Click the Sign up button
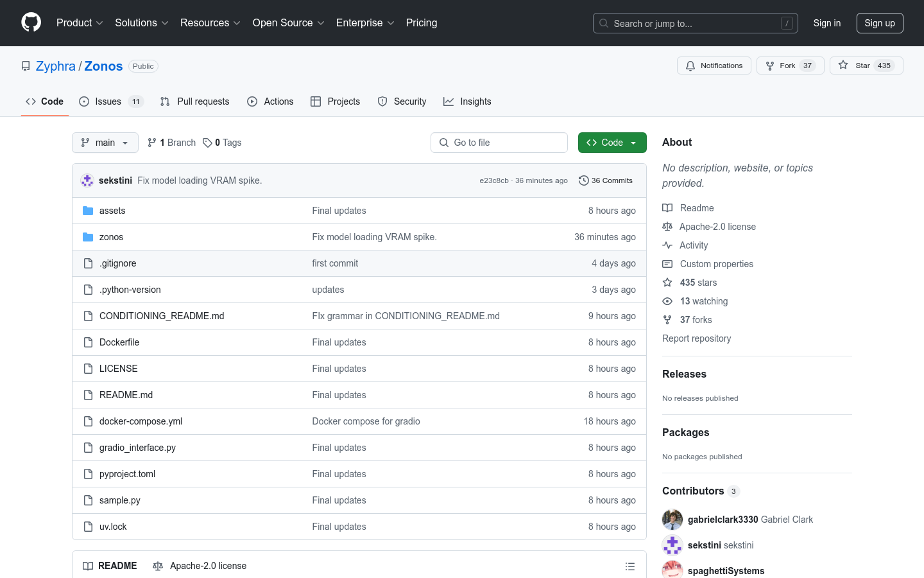The image size is (924, 578). (880, 23)
